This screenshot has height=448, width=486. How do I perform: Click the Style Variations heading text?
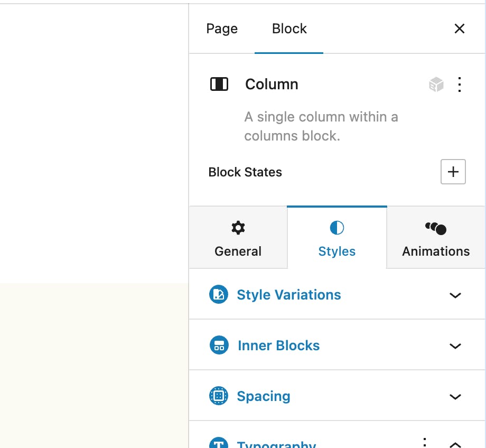pyautogui.click(x=288, y=295)
